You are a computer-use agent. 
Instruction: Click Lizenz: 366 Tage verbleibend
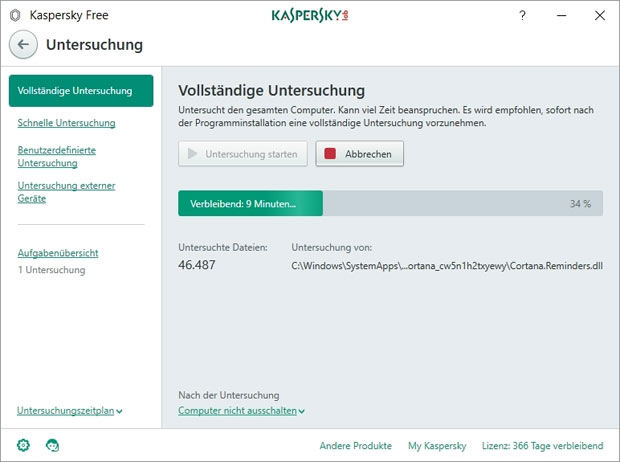542,446
